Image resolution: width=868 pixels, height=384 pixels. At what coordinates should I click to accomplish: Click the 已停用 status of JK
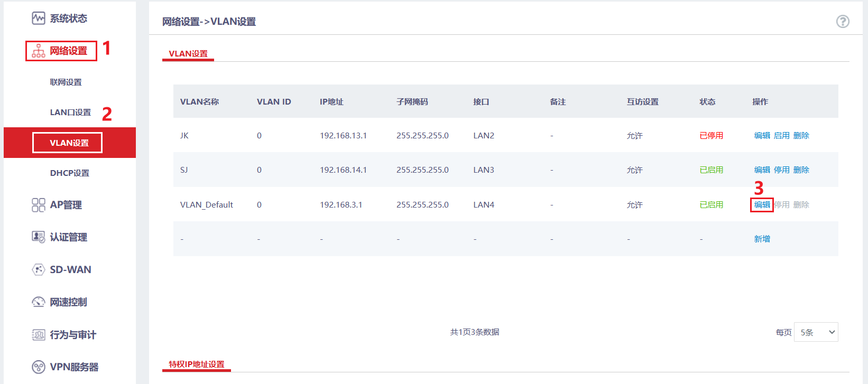coord(712,136)
